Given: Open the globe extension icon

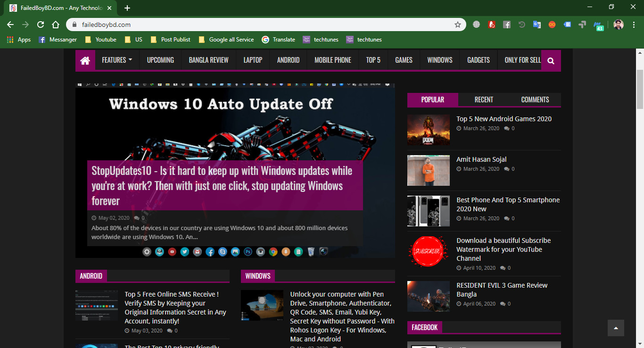Looking at the screenshot, I should coord(476,25).
